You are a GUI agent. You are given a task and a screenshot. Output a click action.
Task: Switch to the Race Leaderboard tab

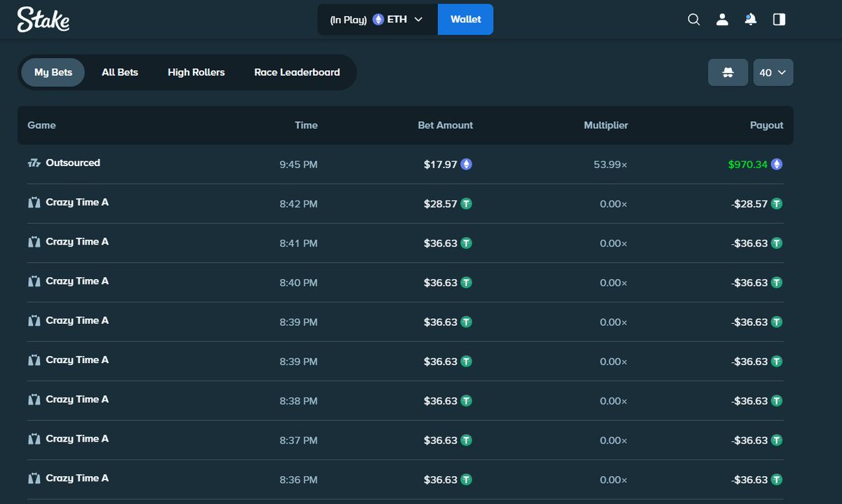pos(297,72)
